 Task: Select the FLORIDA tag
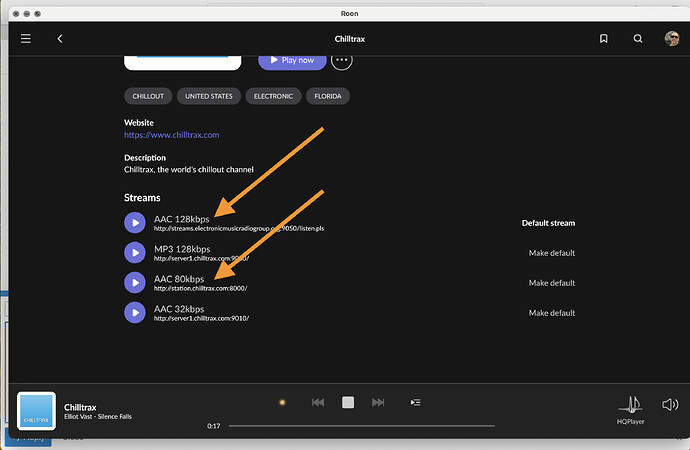328,96
